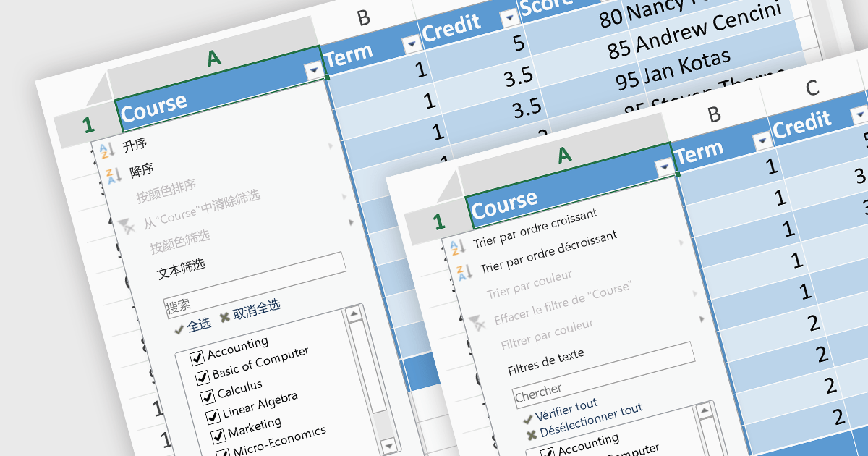Select column B header in Chinese sheet
Image resolution: width=868 pixels, height=456 pixels.
pos(364,18)
